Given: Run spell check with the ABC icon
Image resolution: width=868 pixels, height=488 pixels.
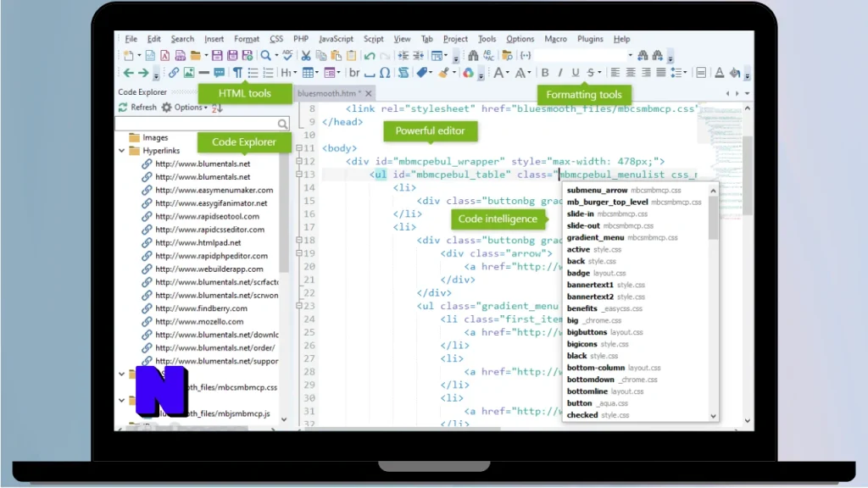Looking at the screenshot, I should click(287, 55).
